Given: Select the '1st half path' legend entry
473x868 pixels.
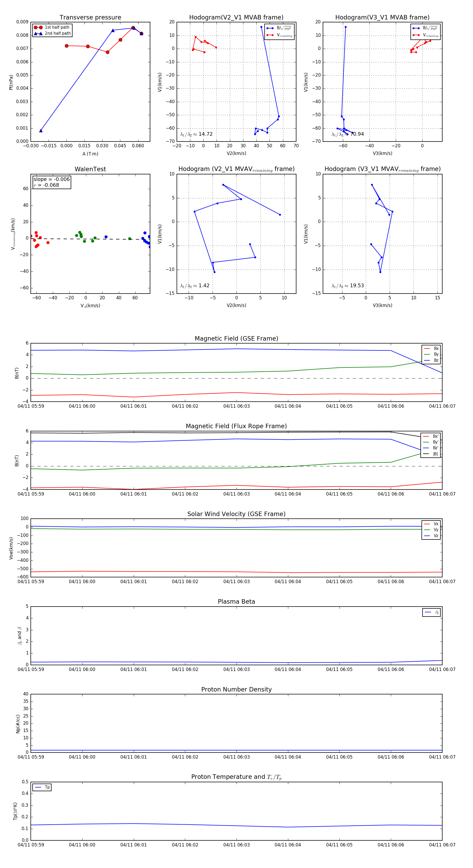Looking at the screenshot, I should [52, 27].
